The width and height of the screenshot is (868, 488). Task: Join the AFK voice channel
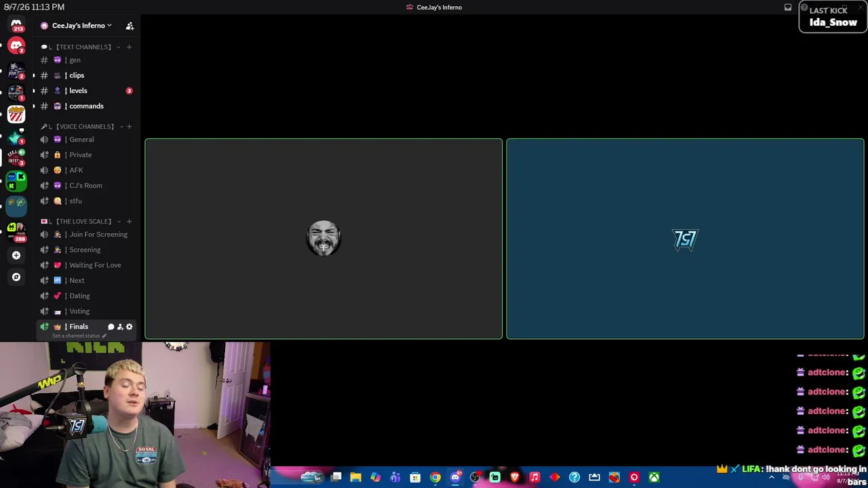click(87, 170)
